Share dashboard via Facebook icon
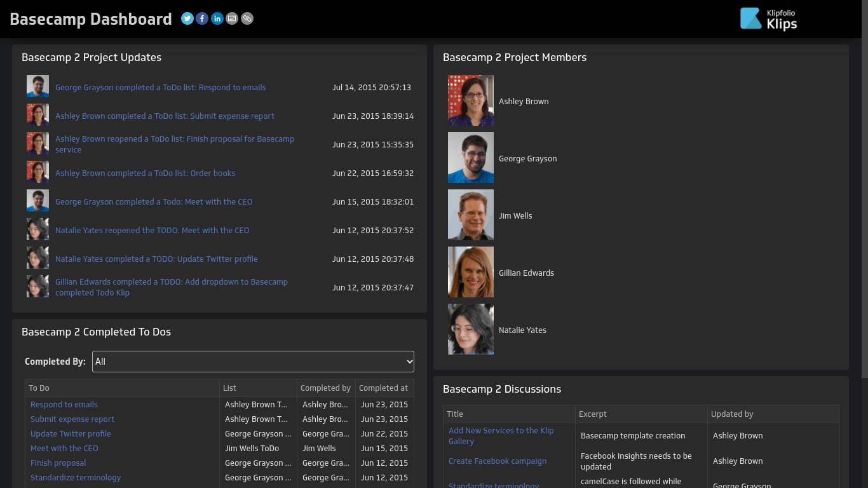 202,18
